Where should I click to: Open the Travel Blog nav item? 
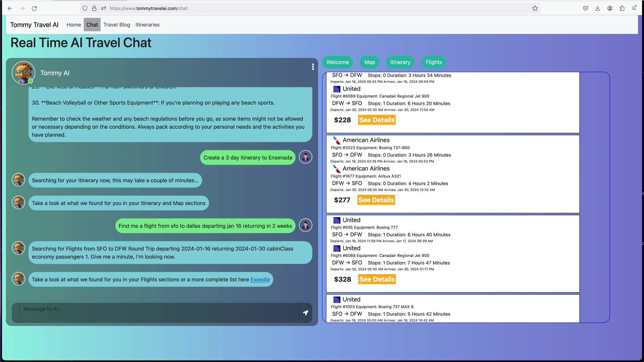[x=116, y=25]
